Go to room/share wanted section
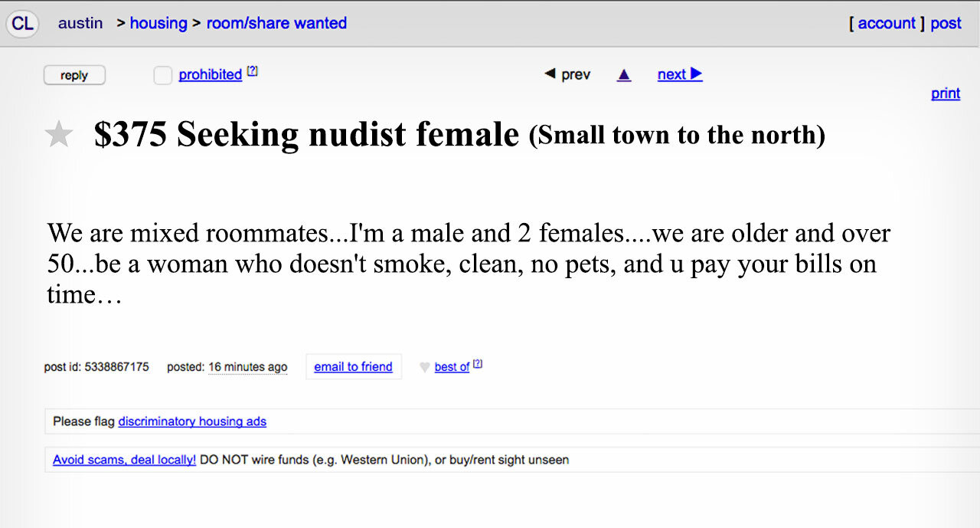The image size is (980, 528). pyautogui.click(x=276, y=23)
